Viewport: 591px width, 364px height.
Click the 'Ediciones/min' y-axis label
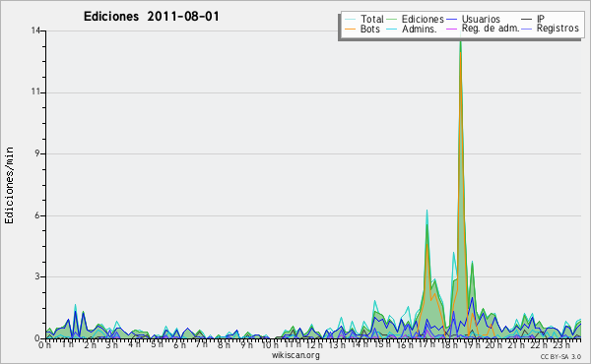[x=9, y=185]
